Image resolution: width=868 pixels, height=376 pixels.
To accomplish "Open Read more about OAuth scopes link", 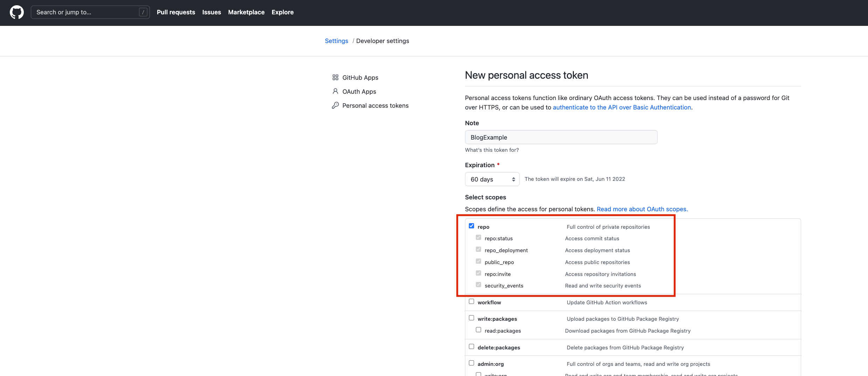I will pos(642,209).
